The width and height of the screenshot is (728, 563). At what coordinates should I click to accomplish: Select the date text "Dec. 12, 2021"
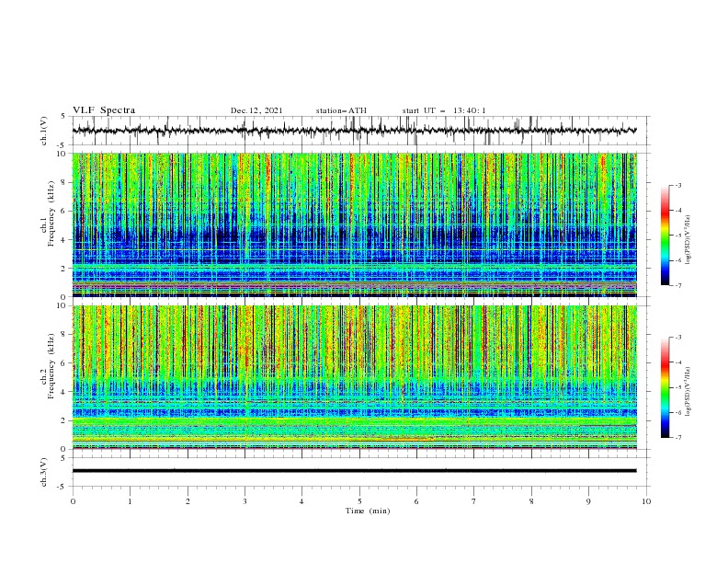click(256, 110)
